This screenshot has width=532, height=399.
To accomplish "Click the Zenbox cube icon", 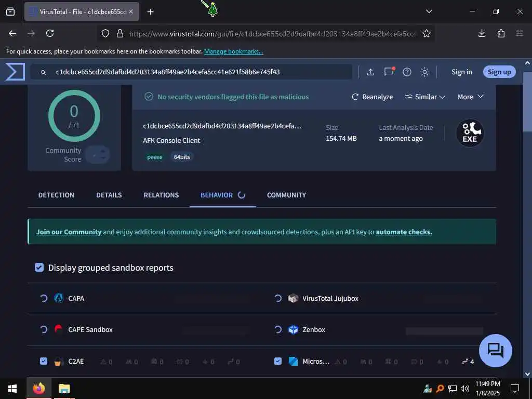I will [293, 329].
